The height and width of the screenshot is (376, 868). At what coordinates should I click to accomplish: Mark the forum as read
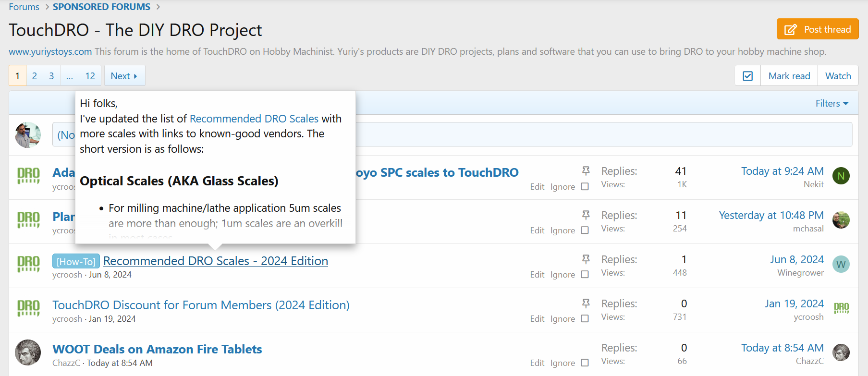pos(789,76)
